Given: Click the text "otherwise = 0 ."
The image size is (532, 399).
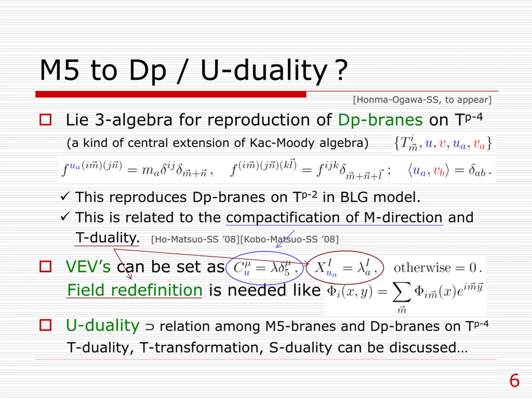Looking at the screenshot, I should (x=438, y=267).
